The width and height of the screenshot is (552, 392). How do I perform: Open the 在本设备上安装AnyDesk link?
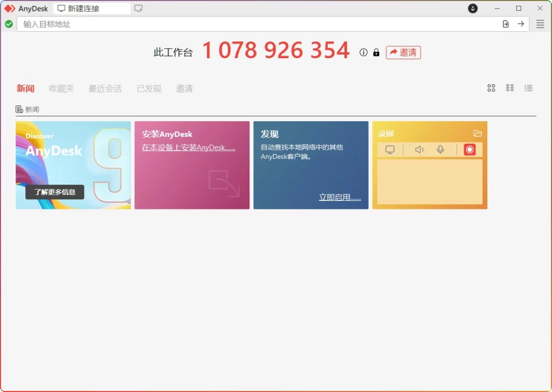tap(190, 147)
